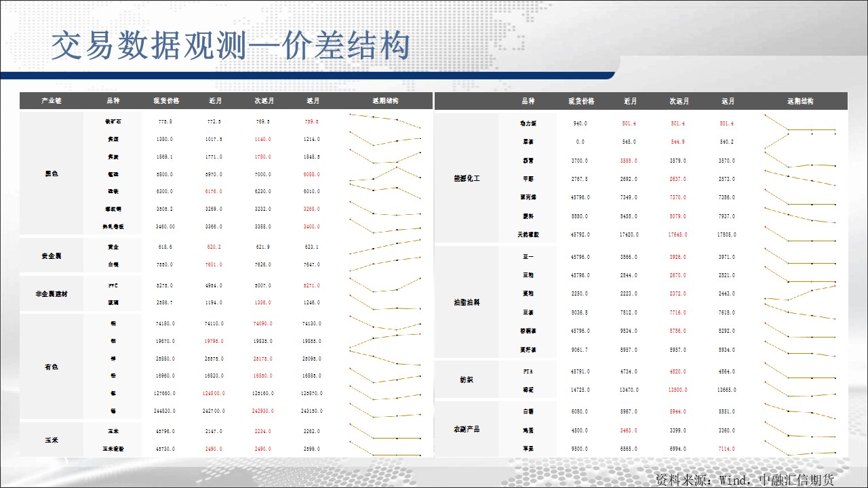This screenshot has width=868, height=488.
Task: Select the PTA row sparkline chart
Action: coord(800,372)
